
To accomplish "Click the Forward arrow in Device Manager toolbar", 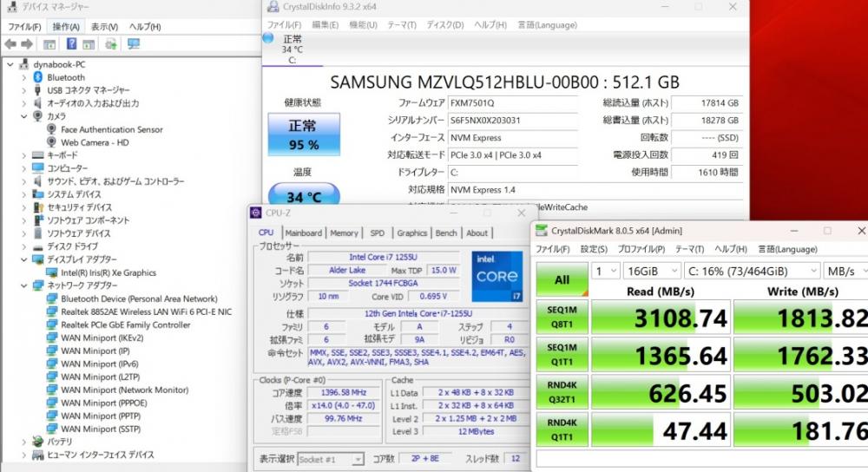I will 27,43.
